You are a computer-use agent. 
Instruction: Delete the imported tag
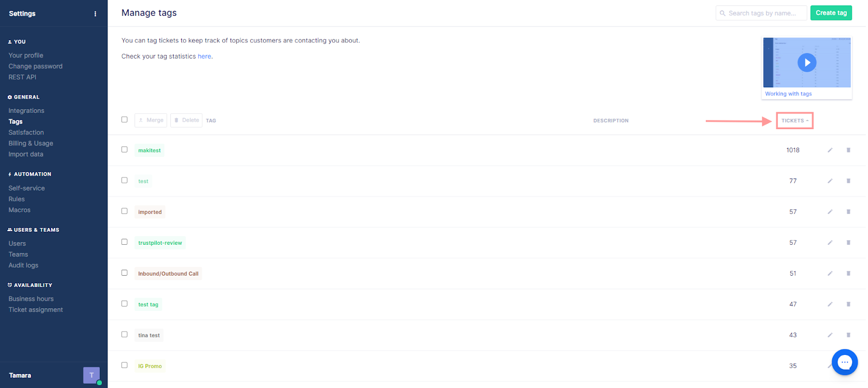848,212
